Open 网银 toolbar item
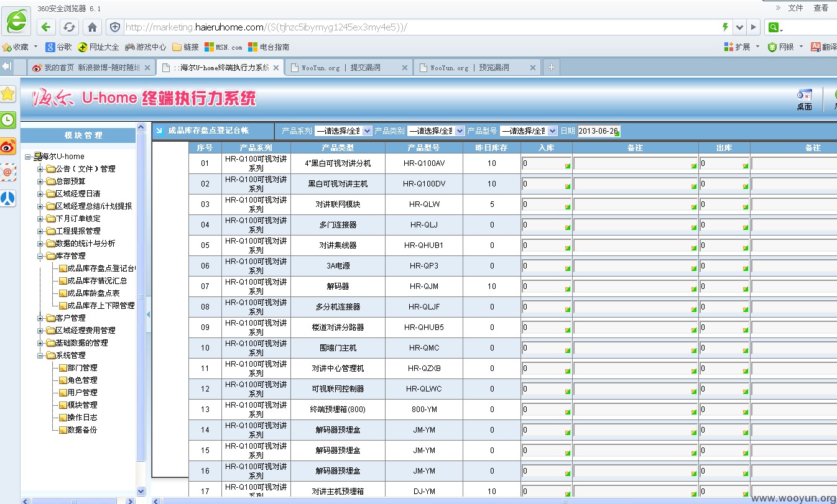This screenshot has height=504, width=837. click(x=785, y=47)
